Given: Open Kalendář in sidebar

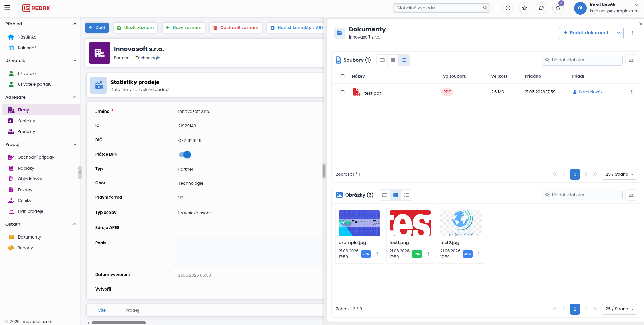Looking at the screenshot, I should click(x=27, y=48).
